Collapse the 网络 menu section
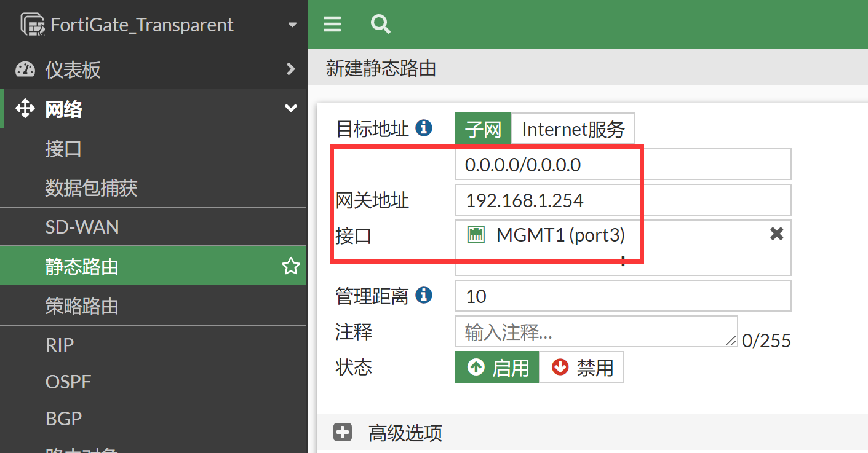The image size is (868, 453). pyautogui.click(x=290, y=109)
